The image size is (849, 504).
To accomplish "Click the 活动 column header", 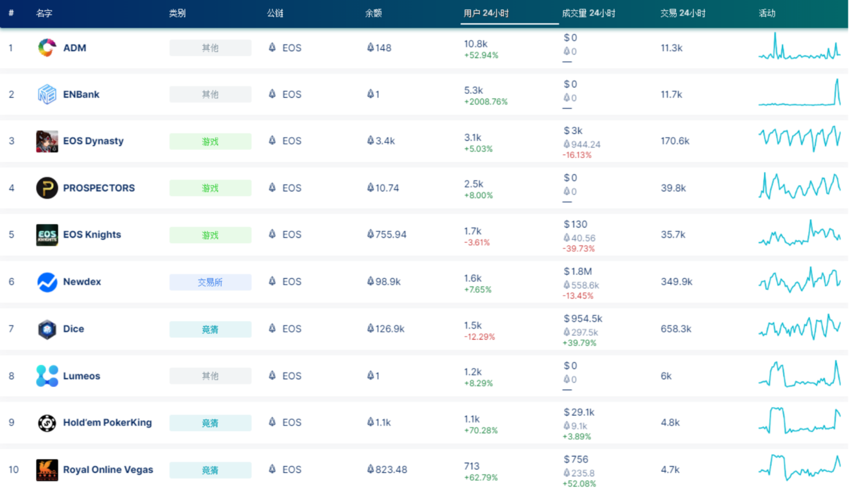I will (x=767, y=13).
